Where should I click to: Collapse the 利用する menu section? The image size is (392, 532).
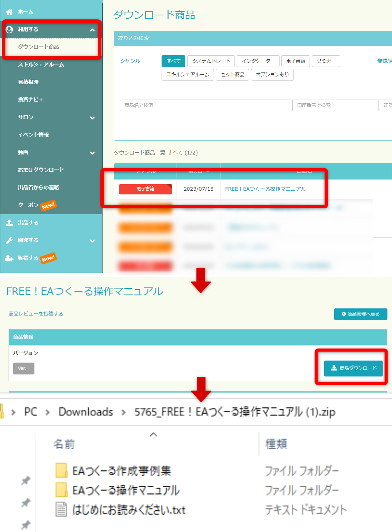coord(92,30)
